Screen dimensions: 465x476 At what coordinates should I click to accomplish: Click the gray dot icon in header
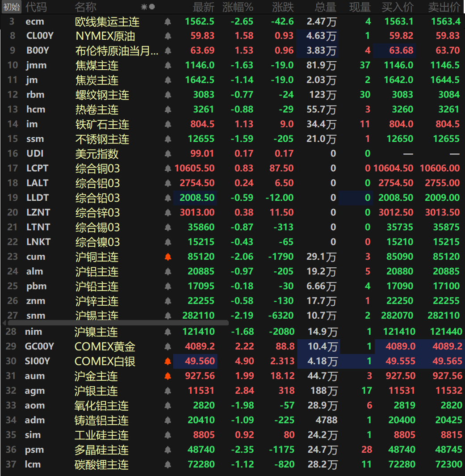tap(152, 7)
